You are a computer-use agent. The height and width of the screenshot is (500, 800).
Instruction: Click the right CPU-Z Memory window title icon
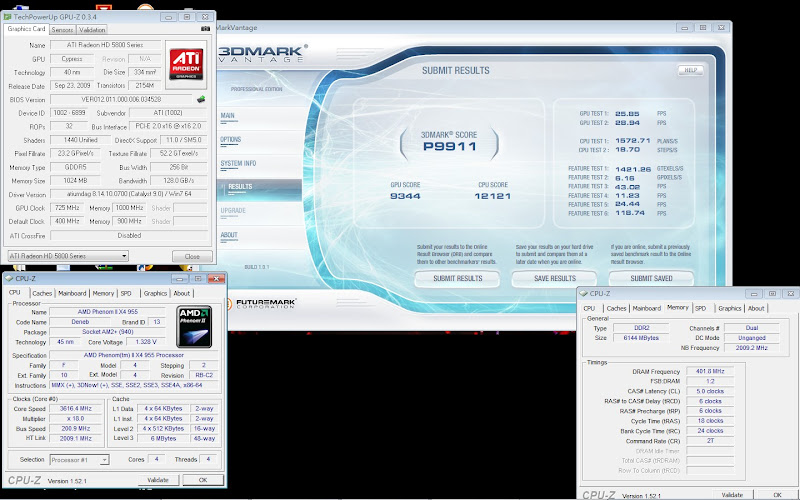(x=584, y=293)
